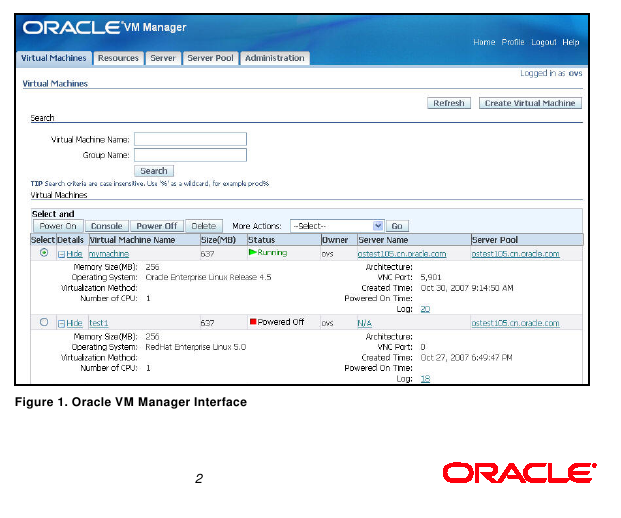Open log link 20 for mymachine
The height and width of the screenshot is (518, 621).
(x=425, y=309)
